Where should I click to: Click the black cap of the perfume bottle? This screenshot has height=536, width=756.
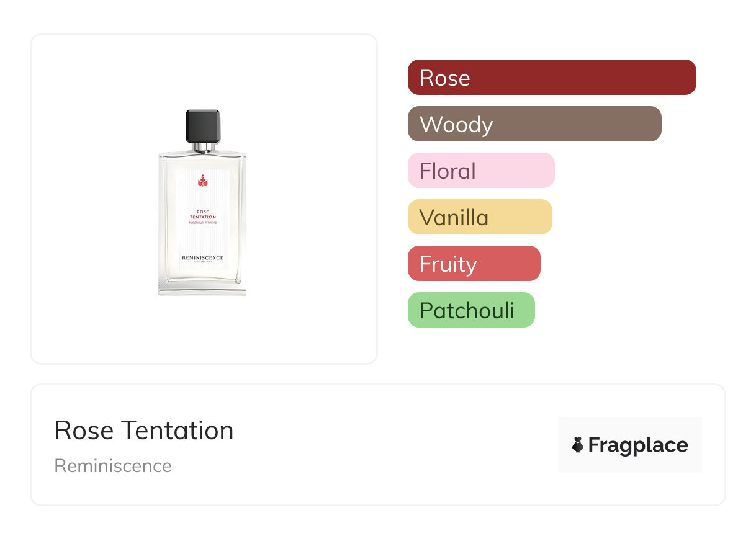click(x=203, y=126)
